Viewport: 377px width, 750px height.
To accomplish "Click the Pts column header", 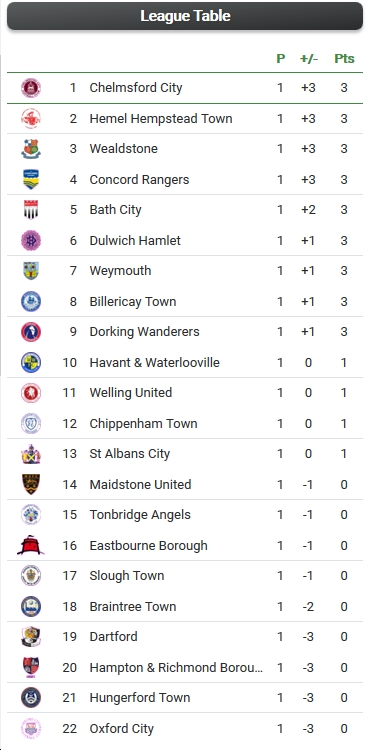I will [x=344, y=59].
